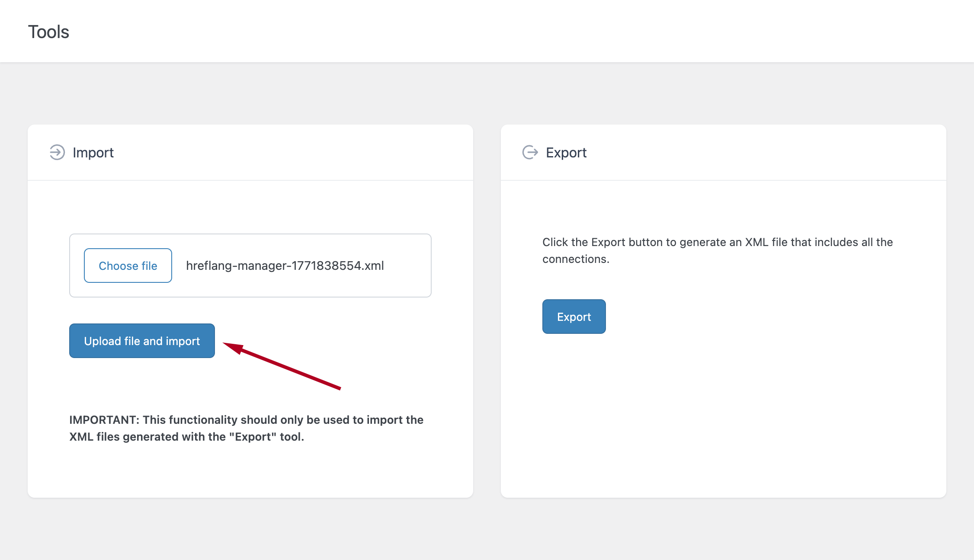The height and width of the screenshot is (560, 974).
Task: Click the circular arrow icon in Import panel
Action: 57,152
